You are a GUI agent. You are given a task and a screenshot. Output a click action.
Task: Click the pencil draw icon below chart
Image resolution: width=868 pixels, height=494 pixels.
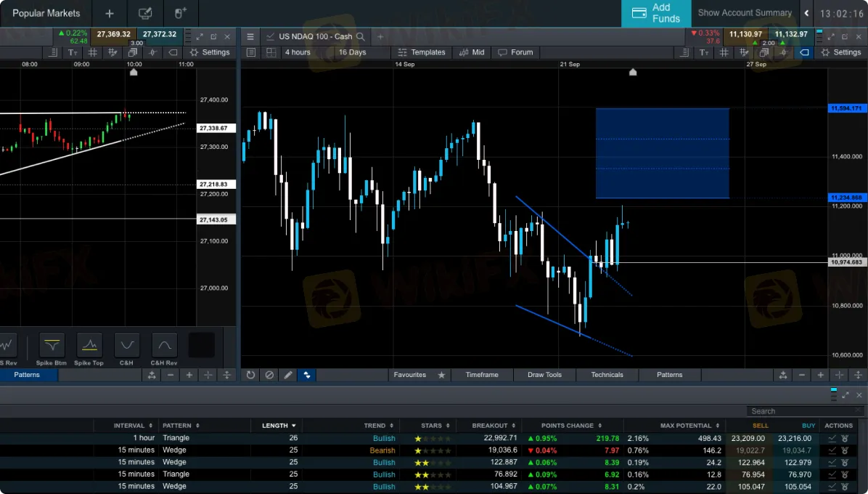tap(288, 375)
